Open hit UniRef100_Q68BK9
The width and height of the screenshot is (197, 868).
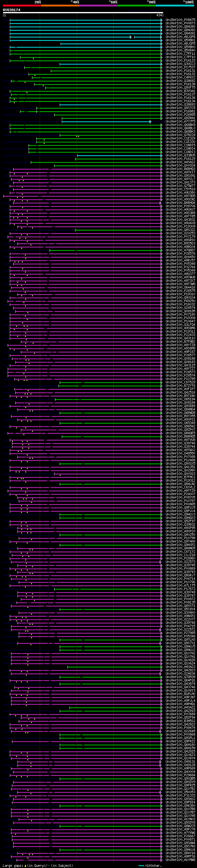(180, 125)
